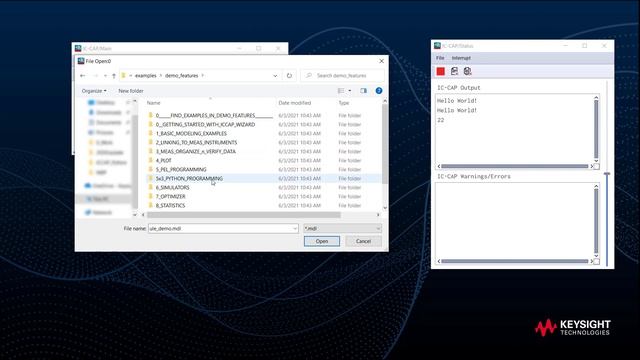Click the folder icon of 4_PLOT
The width and height of the screenshot is (640, 360).
click(150, 160)
